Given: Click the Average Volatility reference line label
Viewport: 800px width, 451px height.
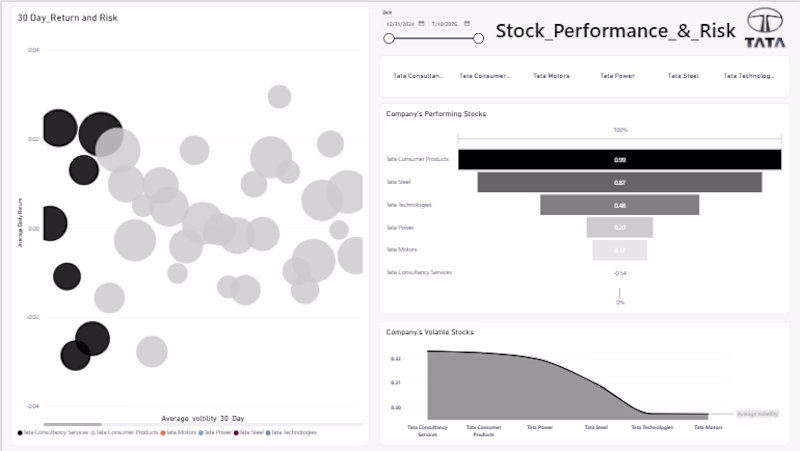Looking at the screenshot, I should click(x=757, y=414).
